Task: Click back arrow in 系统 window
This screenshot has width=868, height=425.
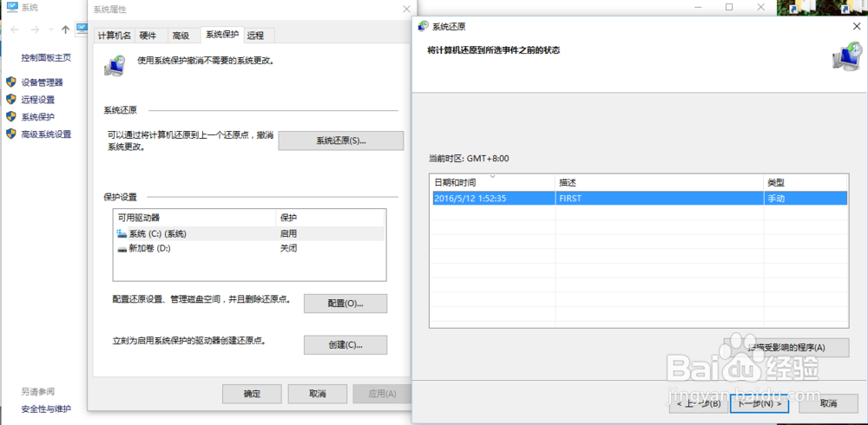Action: click(x=15, y=29)
